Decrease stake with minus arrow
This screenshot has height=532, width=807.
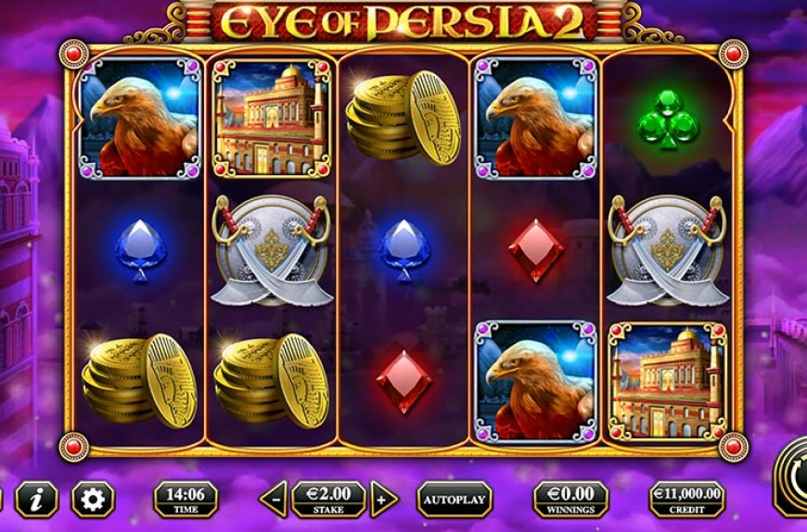(274, 500)
